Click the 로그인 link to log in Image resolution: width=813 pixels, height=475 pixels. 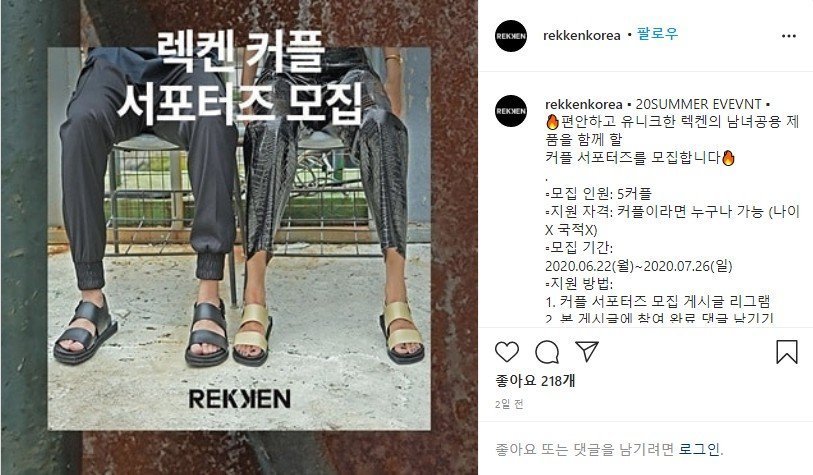click(699, 449)
